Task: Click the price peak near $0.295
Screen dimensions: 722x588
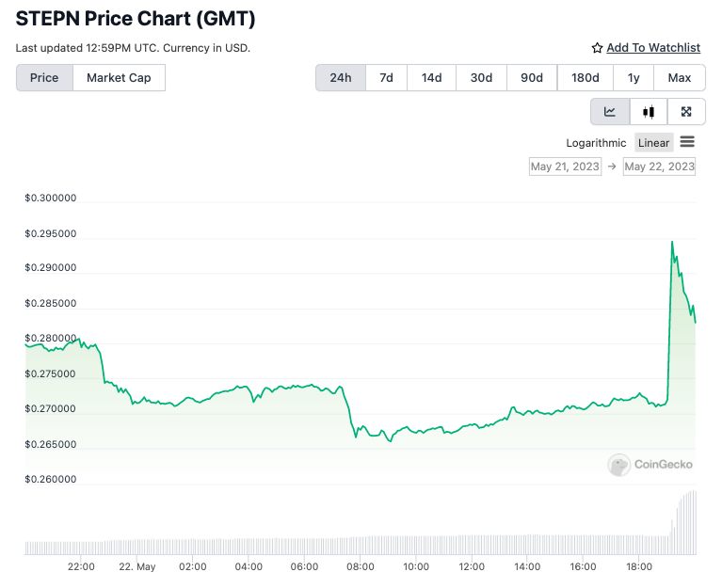Action: pos(672,242)
